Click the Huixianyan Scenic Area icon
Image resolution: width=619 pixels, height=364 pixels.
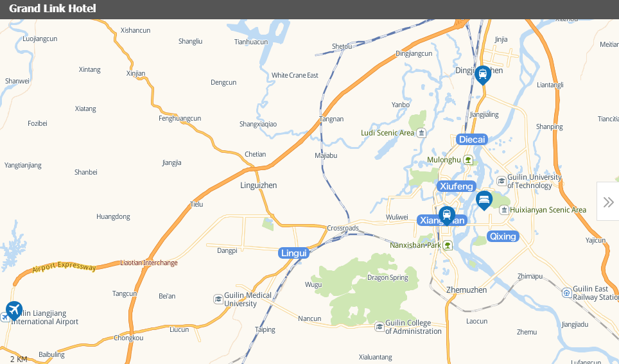[x=503, y=210]
